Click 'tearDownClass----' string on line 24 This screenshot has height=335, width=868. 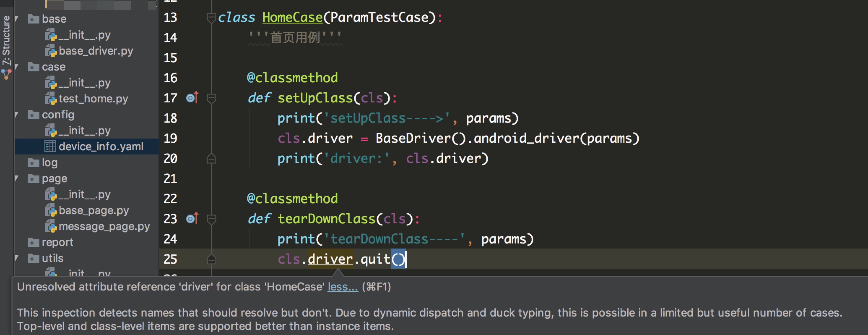coord(394,239)
